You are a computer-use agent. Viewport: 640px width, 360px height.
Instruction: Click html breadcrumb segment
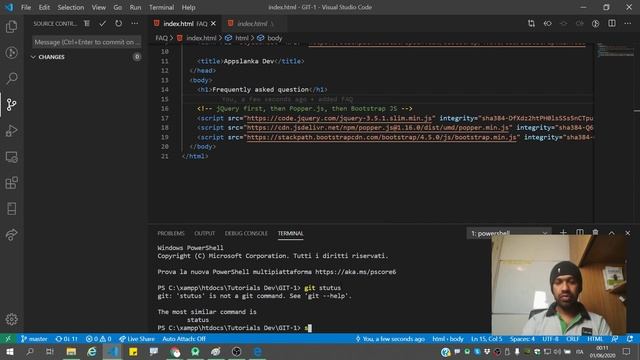tap(242, 38)
